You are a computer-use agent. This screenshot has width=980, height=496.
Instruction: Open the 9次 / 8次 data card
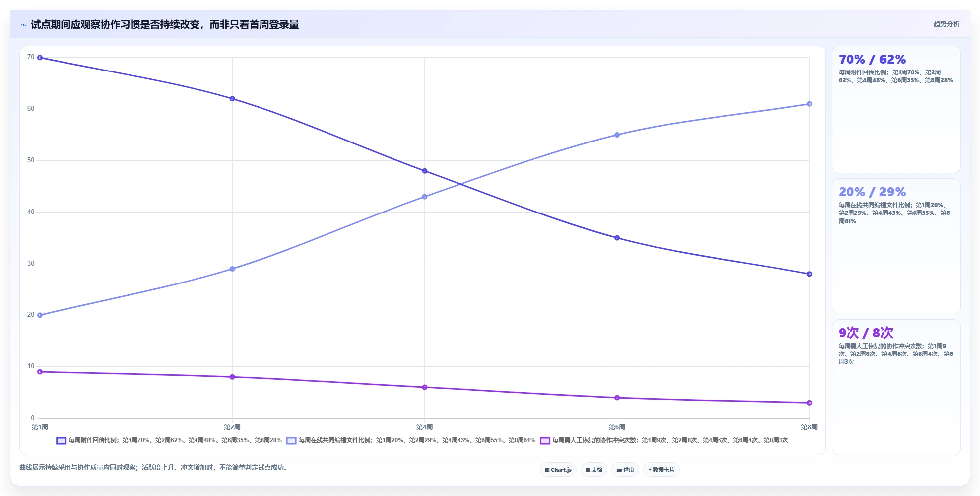click(x=896, y=387)
